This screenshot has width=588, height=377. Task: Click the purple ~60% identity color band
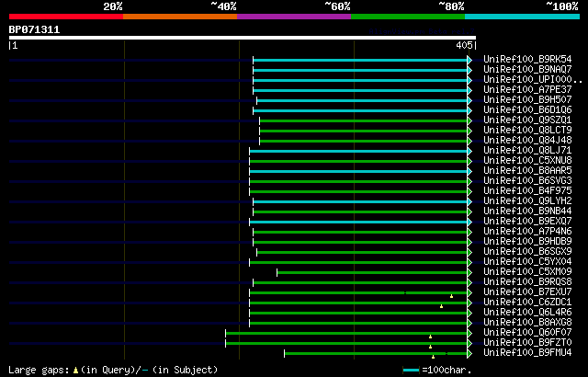point(294,17)
